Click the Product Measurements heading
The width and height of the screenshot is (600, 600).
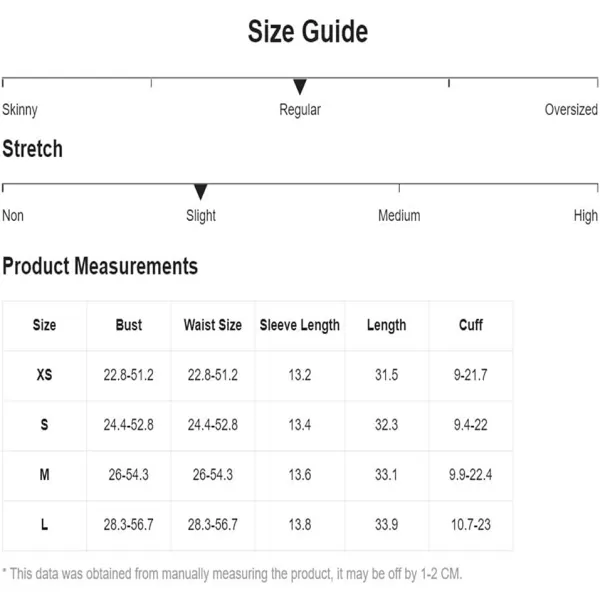(100, 266)
